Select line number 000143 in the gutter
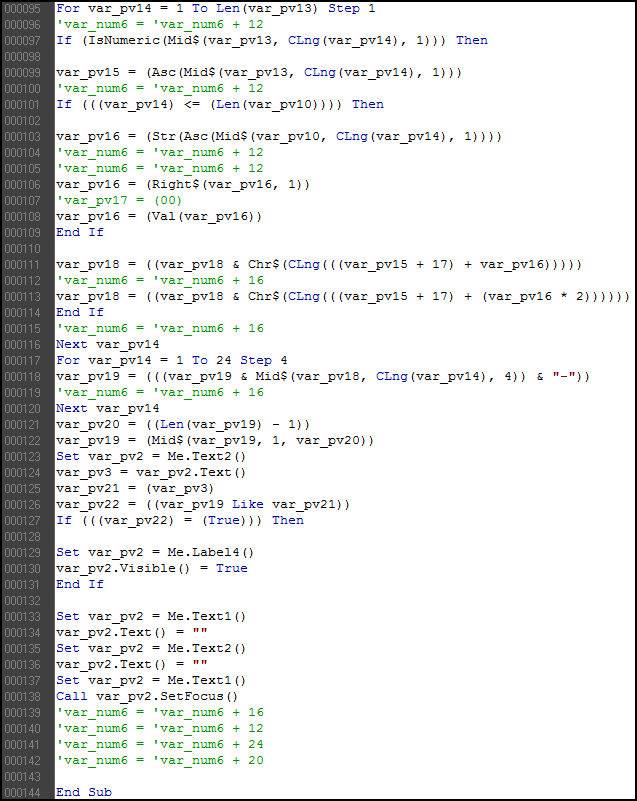 point(22,777)
